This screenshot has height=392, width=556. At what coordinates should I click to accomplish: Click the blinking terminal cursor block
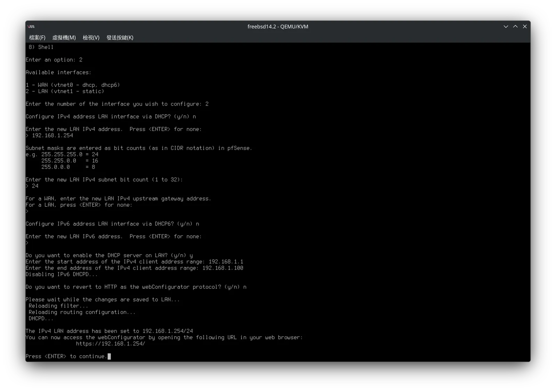click(x=109, y=356)
